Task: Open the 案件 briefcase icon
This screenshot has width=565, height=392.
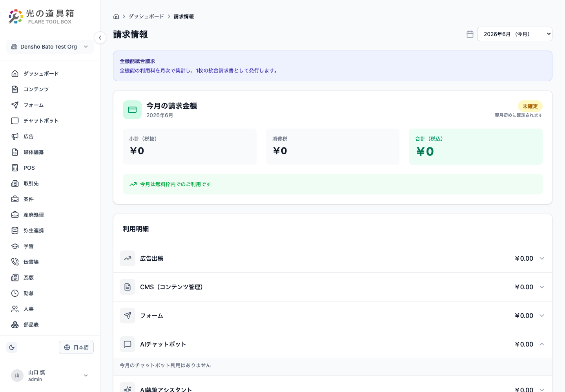Action: (x=15, y=199)
